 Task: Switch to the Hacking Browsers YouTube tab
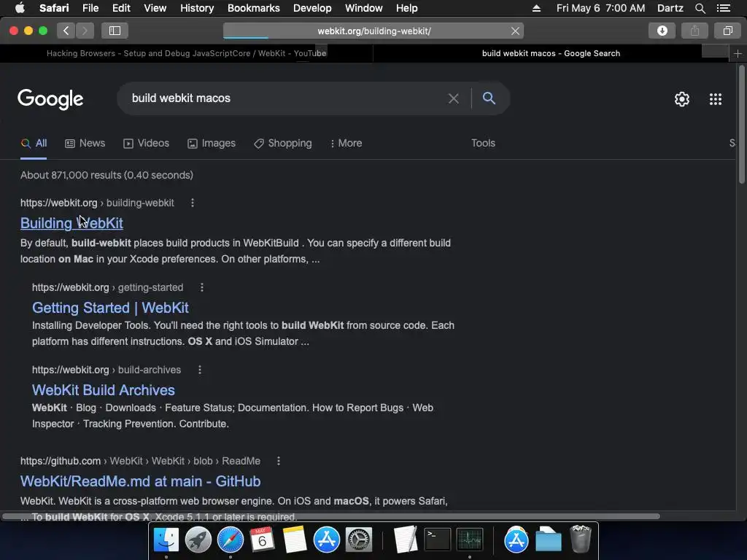tap(186, 53)
